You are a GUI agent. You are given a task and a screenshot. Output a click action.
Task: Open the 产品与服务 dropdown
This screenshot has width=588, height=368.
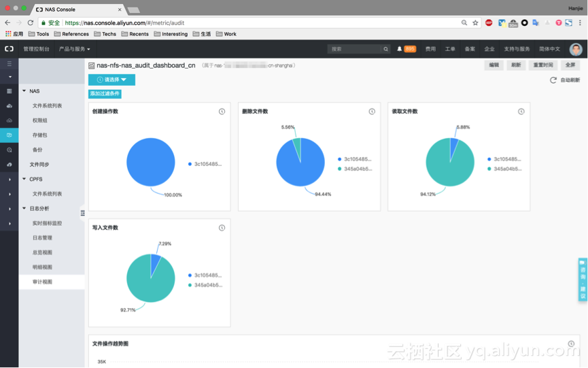pyautogui.click(x=74, y=49)
